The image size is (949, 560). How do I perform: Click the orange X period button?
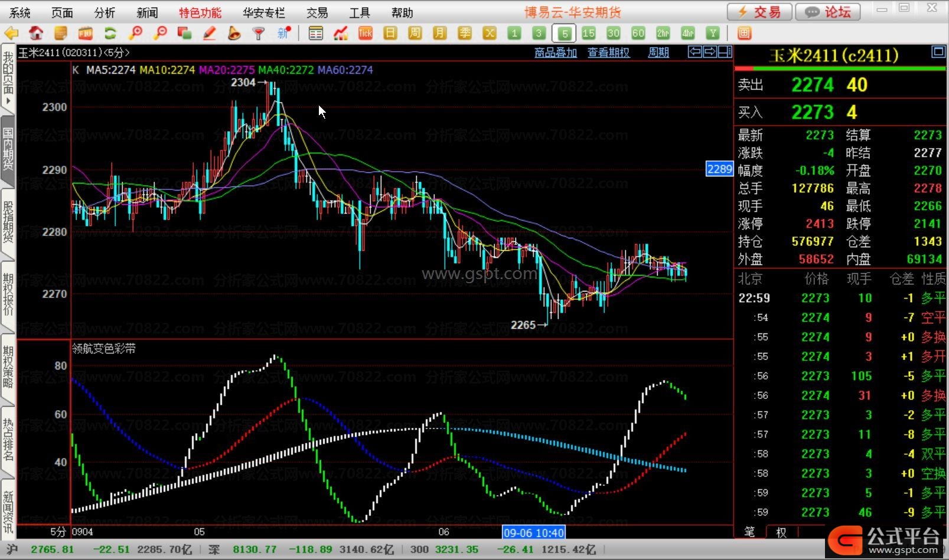[490, 33]
